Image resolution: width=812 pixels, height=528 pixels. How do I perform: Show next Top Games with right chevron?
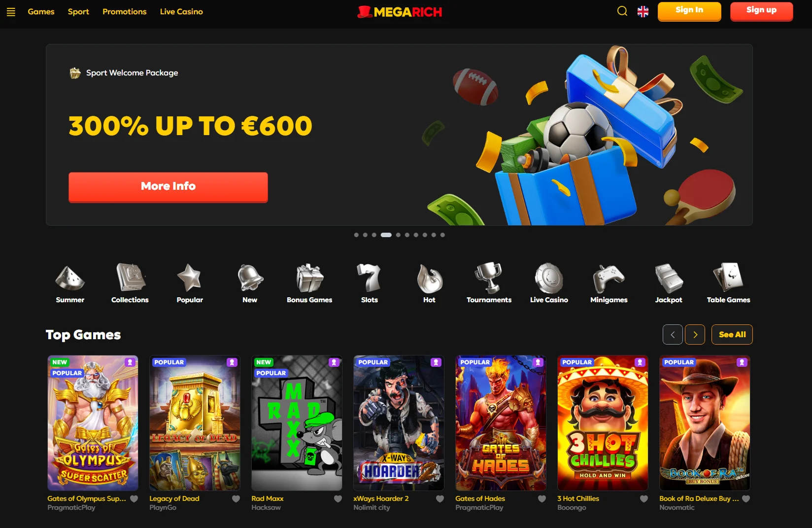(695, 335)
